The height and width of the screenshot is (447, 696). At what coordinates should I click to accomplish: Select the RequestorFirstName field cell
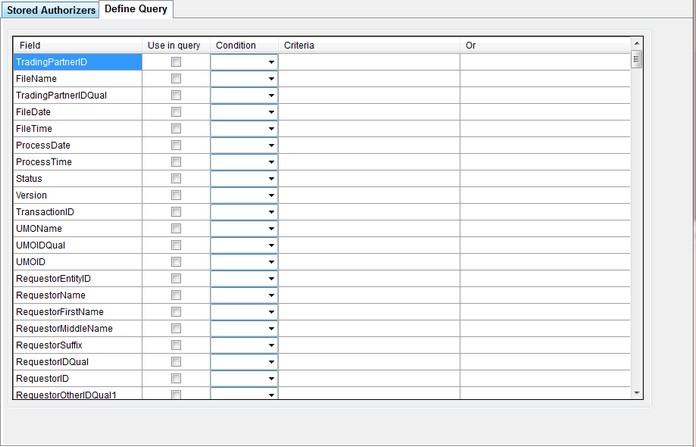pyautogui.click(x=77, y=312)
